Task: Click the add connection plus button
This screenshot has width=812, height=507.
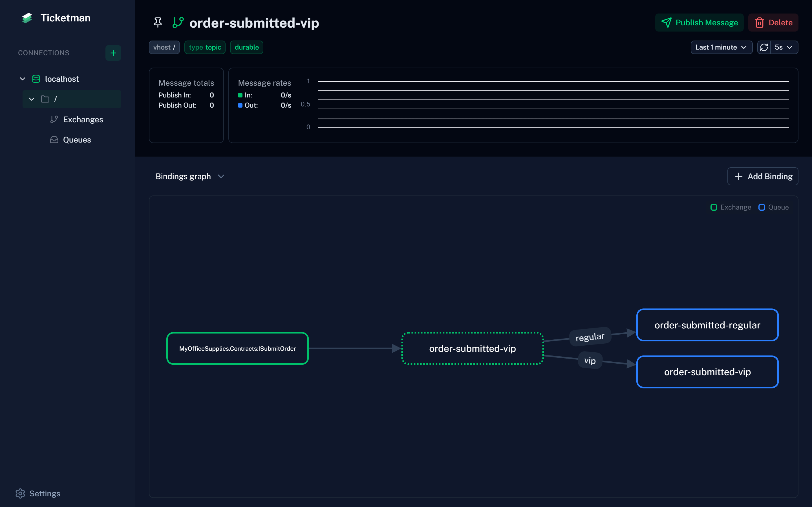Action: [113, 53]
